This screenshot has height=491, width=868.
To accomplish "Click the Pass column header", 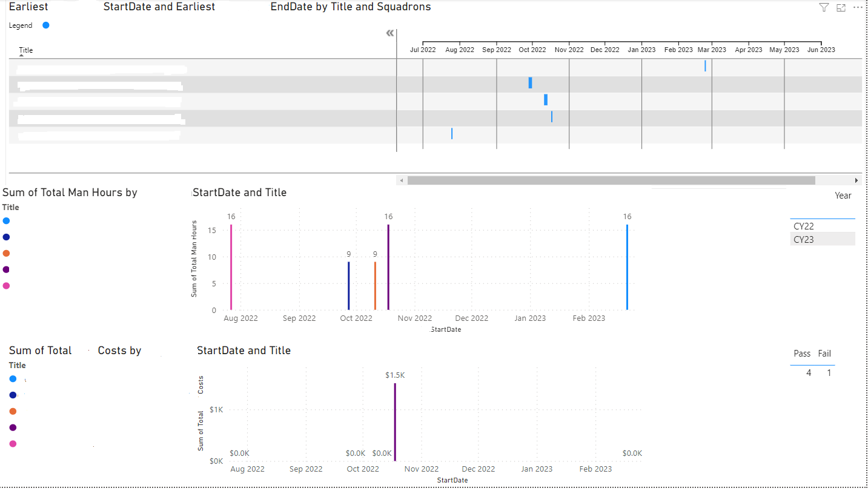I will coord(802,354).
